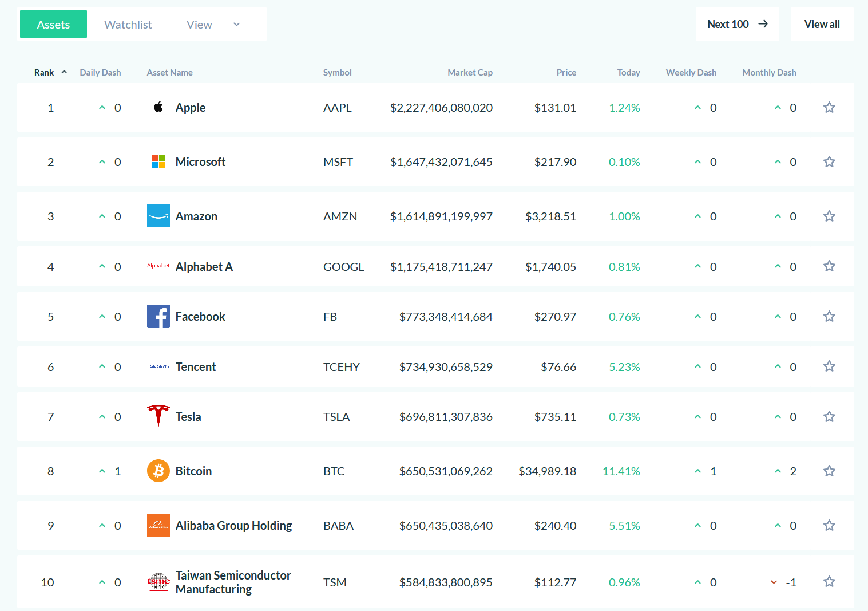Viewport: 868px width, 611px height.
Task: Switch to the Watchlist tab
Action: pos(128,25)
